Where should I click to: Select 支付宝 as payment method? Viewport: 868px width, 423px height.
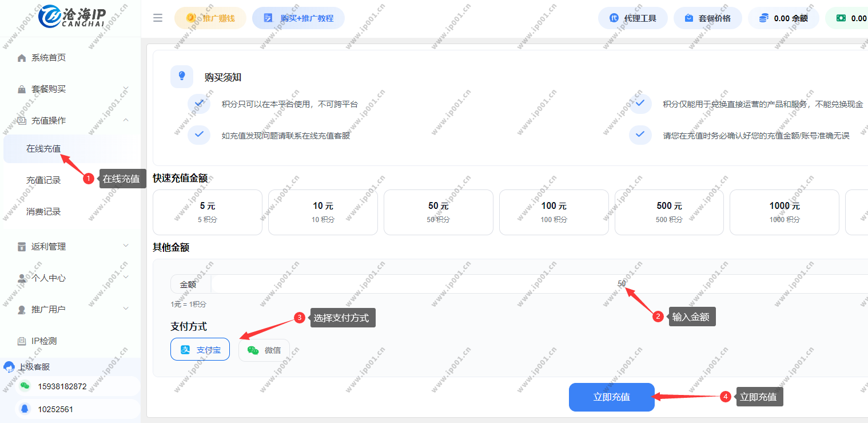(200, 350)
